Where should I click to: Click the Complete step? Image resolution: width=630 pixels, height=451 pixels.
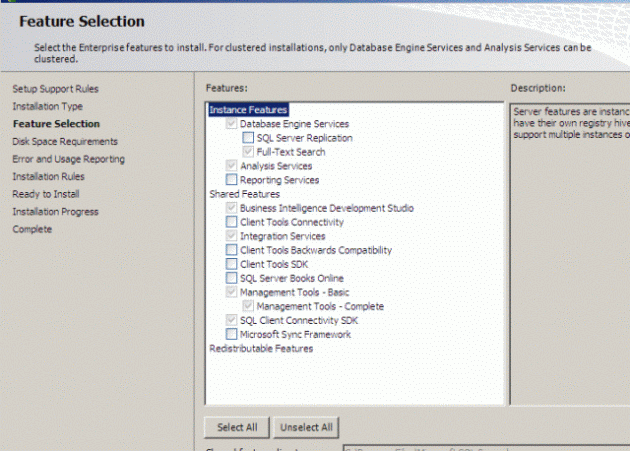click(32, 230)
